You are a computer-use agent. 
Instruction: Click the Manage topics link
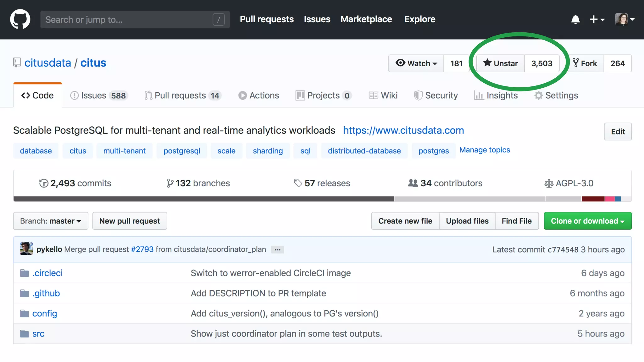coord(485,150)
